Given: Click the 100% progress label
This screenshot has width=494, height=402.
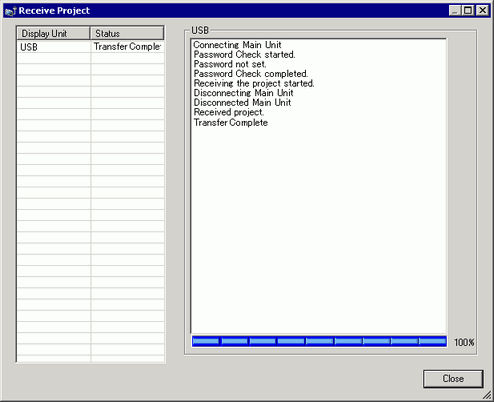Looking at the screenshot, I should pos(464,342).
